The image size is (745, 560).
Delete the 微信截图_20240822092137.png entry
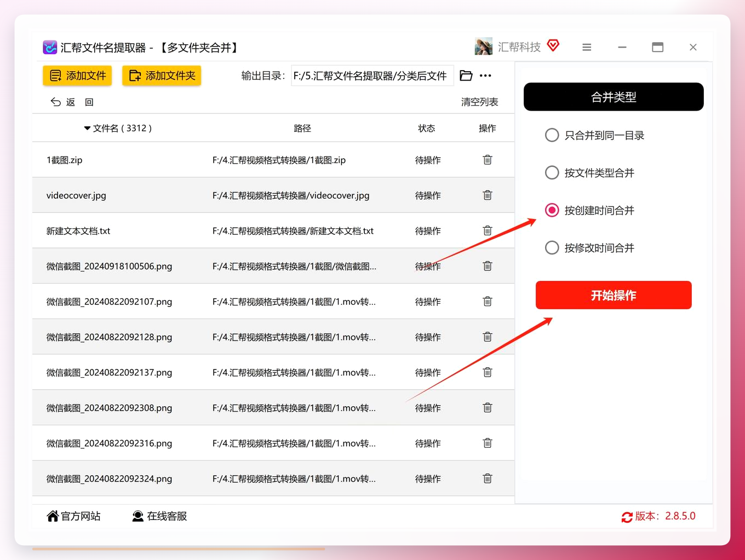488,372
